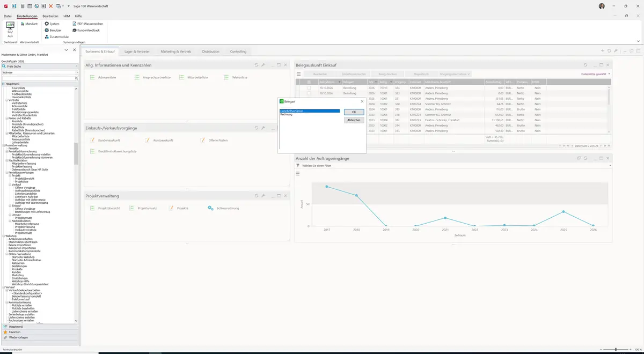Switch to the Lager & Vertreter tab
This screenshot has width=644, height=354.
click(x=137, y=51)
